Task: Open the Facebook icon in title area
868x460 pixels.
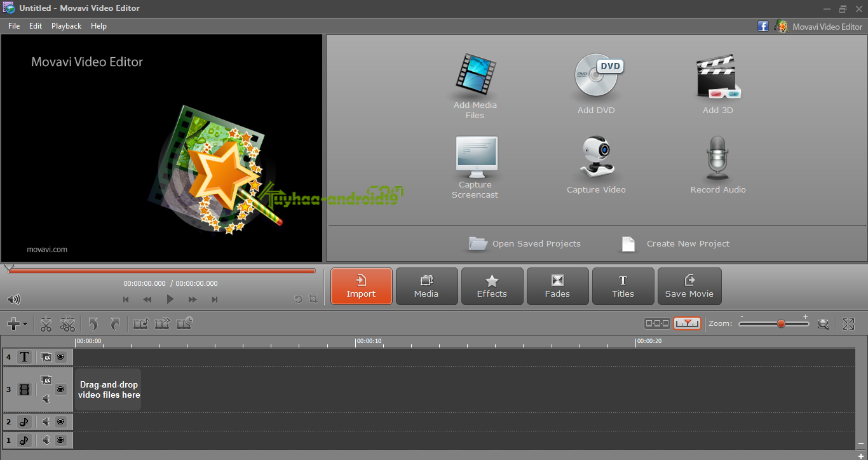Action: click(763, 26)
